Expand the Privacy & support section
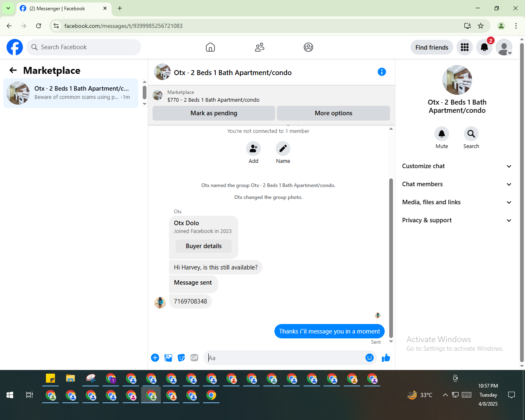Viewport: 525px width, 420px height. 457,220
